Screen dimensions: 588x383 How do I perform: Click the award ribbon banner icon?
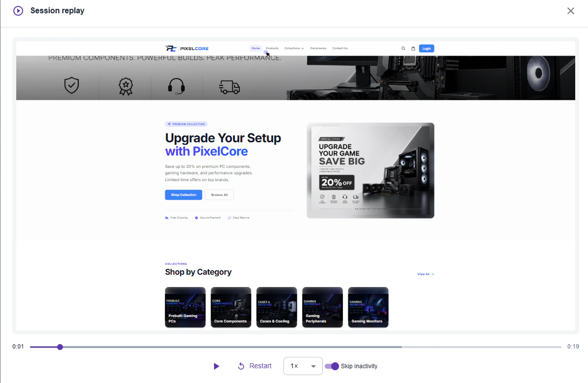[125, 86]
